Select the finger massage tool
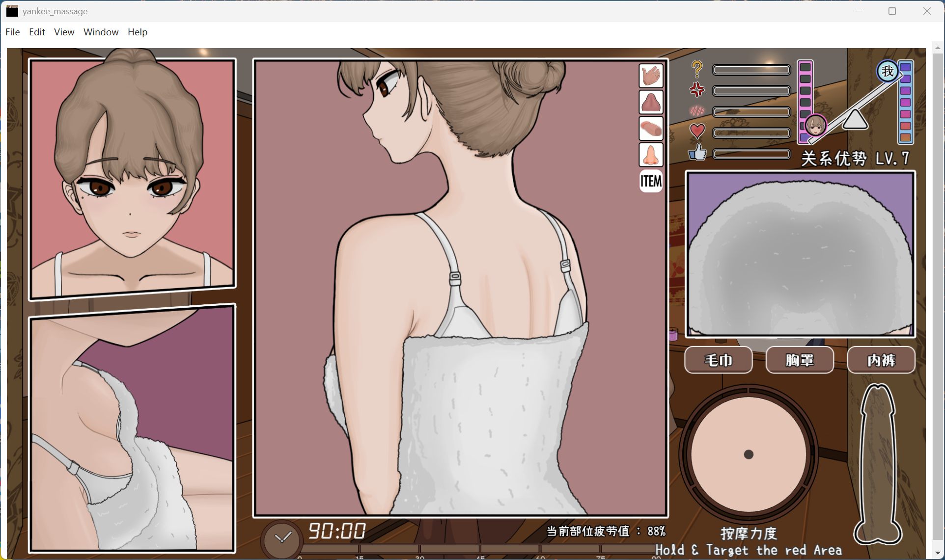The image size is (945, 560). click(651, 128)
